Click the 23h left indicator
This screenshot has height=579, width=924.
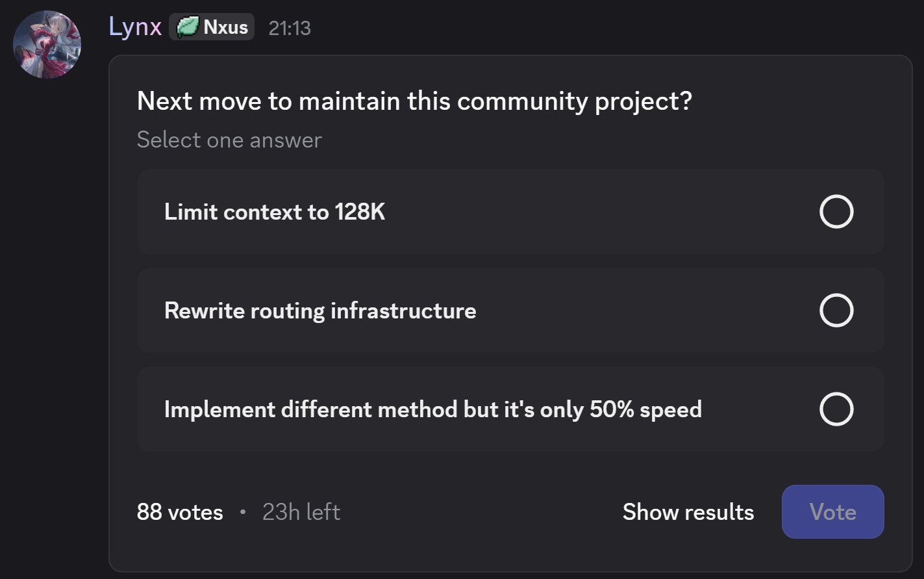(x=301, y=512)
